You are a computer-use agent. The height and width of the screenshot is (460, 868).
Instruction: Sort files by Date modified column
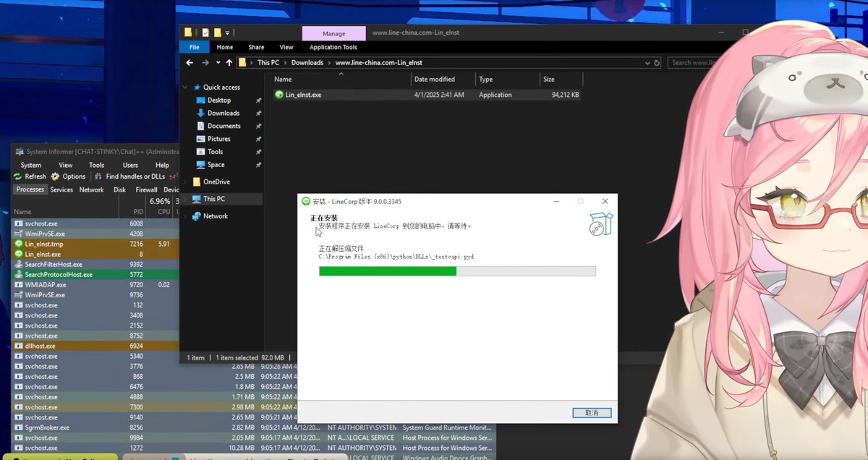tap(435, 80)
